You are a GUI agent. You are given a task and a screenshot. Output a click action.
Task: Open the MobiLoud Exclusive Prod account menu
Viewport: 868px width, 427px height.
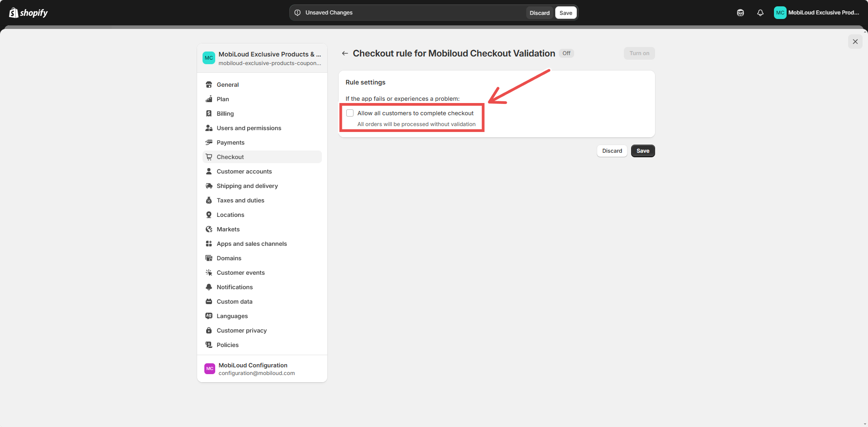pyautogui.click(x=816, y=13)
